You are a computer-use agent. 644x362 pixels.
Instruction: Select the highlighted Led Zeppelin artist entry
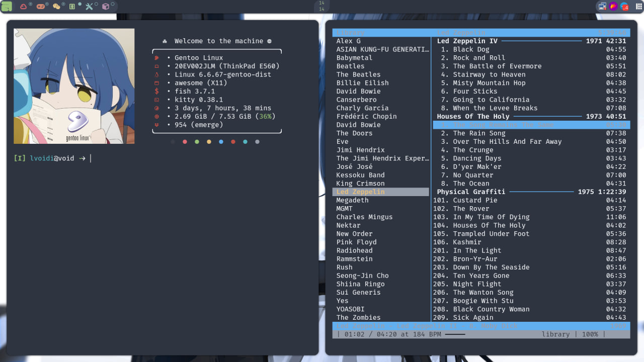point(360,192)
